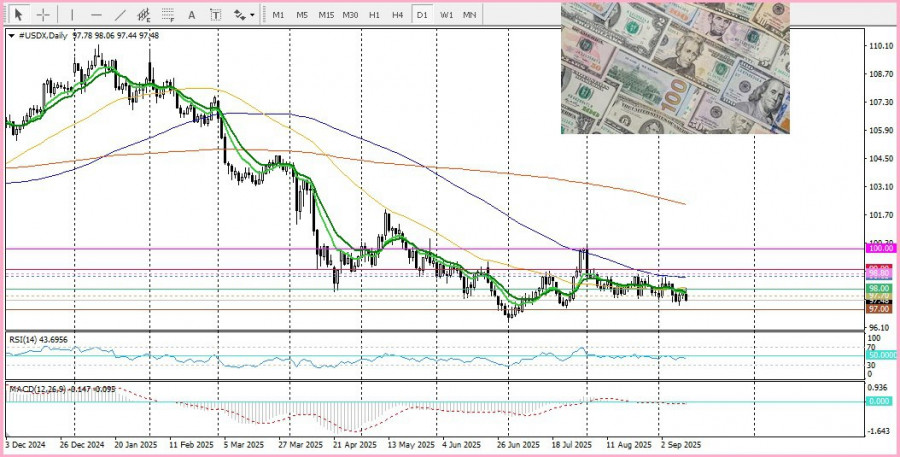
Task: Switch to the H1 timeframe
Action: (374, 15)
